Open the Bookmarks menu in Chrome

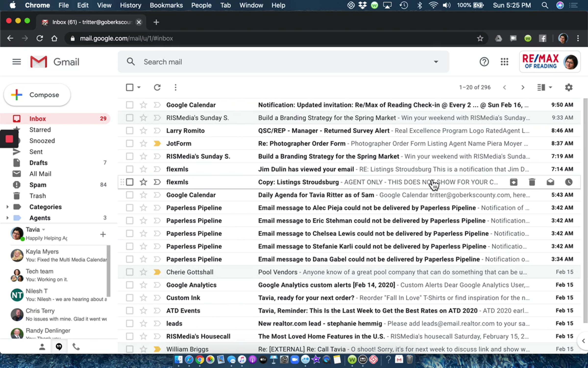tap(166, 5)
